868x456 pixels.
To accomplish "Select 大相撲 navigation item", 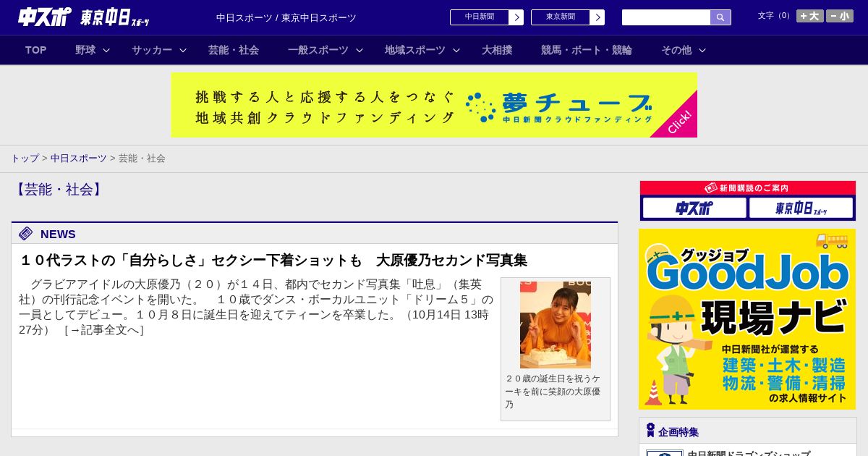I will [497, 50].
